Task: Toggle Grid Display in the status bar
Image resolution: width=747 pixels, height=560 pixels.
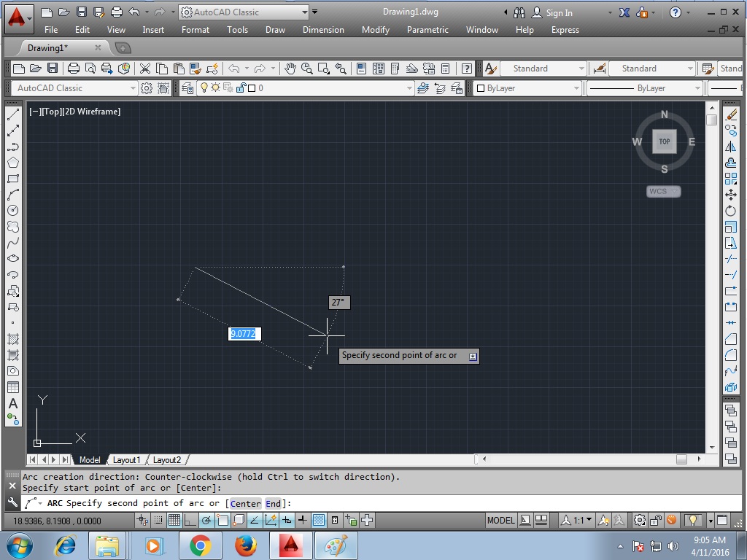Action: coord(174,520)
